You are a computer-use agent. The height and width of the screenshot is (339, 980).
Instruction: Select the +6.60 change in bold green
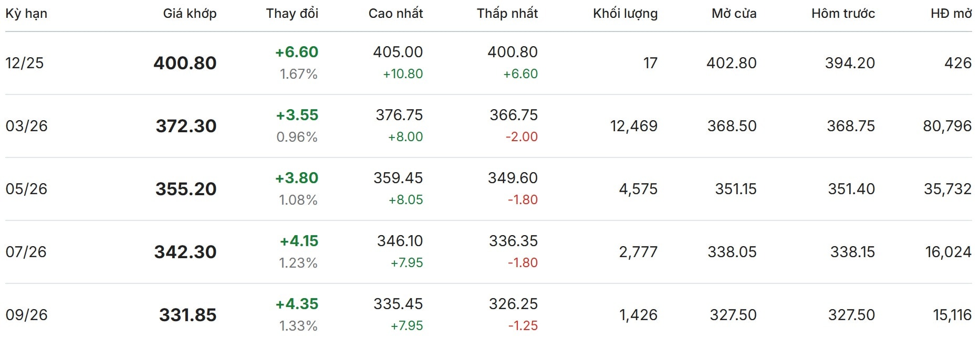pos(297,52)
